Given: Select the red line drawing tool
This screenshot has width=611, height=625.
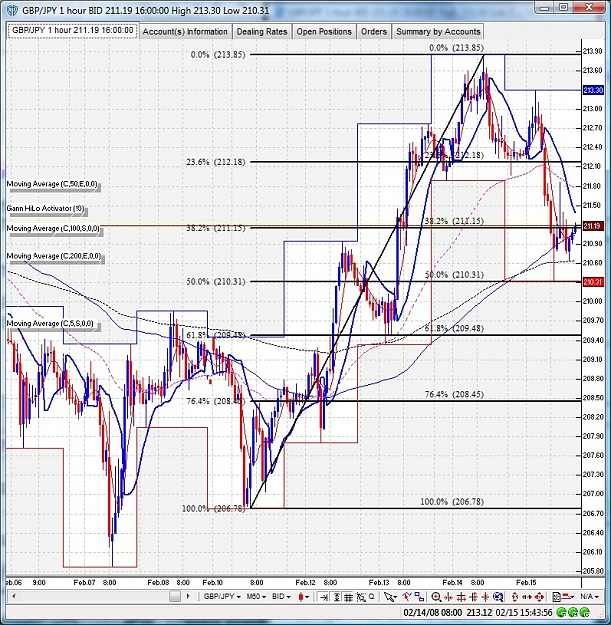Looking at the screenshot, I should pos(407,597).
